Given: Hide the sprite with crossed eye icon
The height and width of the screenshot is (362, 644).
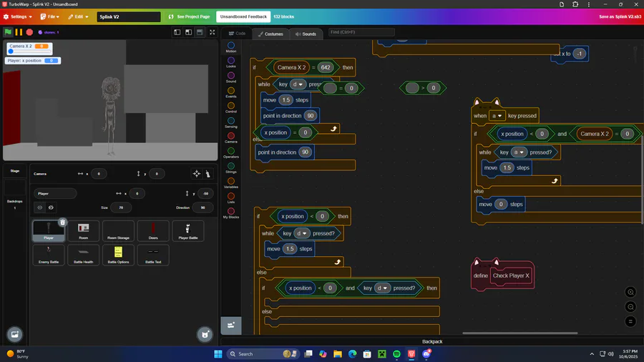Looking at the screenshot, I should coord(51,207).
